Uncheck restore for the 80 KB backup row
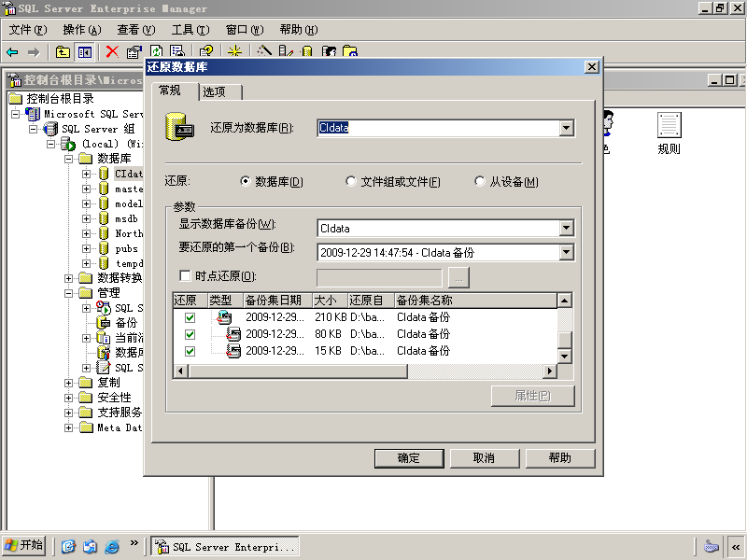The width and height of the screenshot is (747, 560). [190, 334]
